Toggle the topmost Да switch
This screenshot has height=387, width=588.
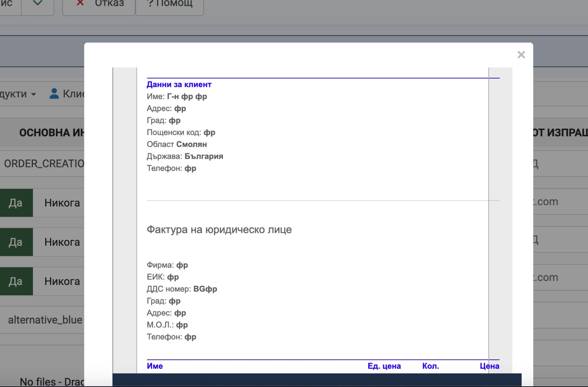tap(16, 203)
